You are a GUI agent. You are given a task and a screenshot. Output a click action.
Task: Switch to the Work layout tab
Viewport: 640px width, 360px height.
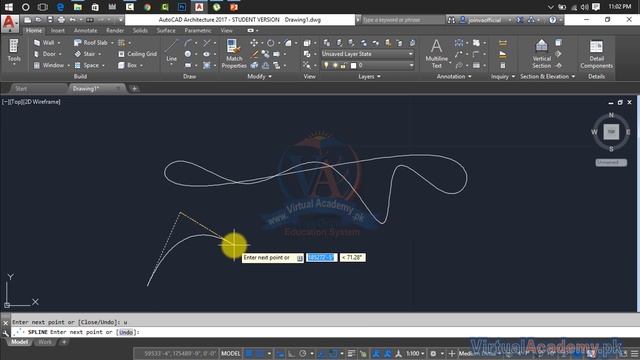pos(44,342)
